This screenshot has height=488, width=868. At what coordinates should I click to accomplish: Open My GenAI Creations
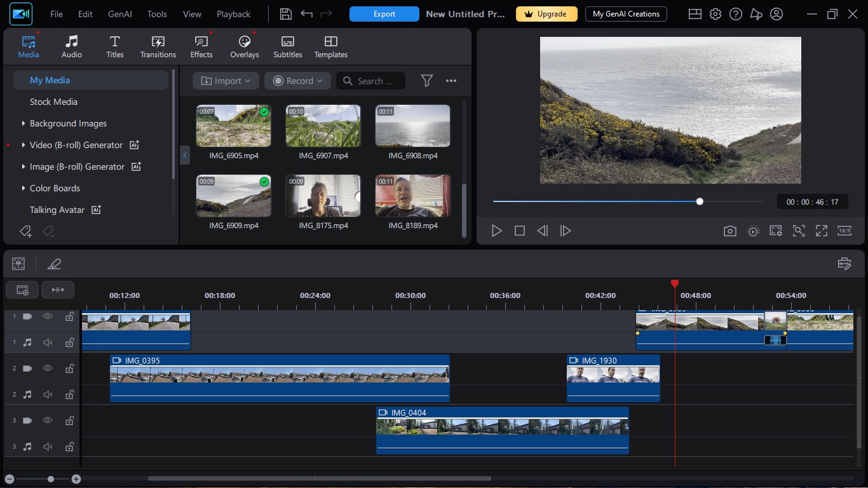coord(626,14)
